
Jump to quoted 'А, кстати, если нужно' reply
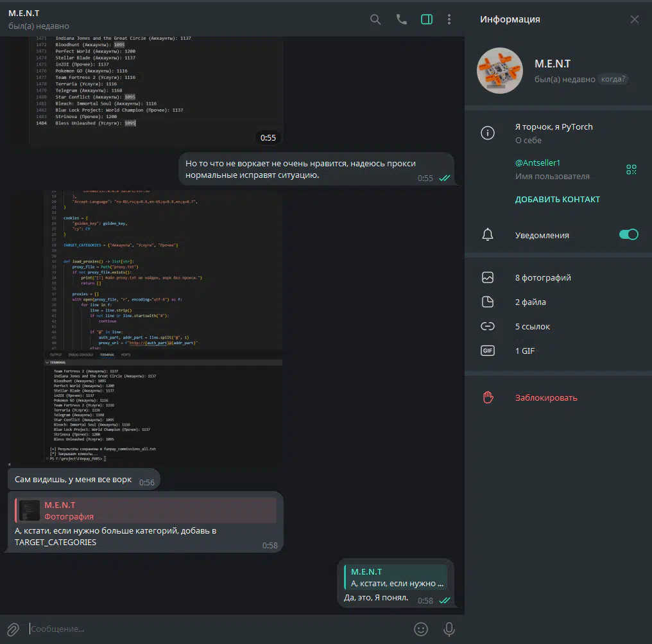point(395,577)
